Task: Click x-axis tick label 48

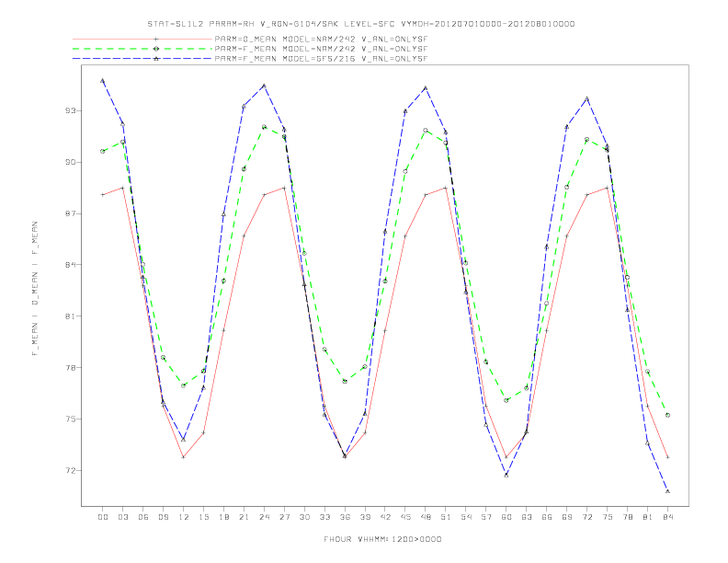Action: 426,517
